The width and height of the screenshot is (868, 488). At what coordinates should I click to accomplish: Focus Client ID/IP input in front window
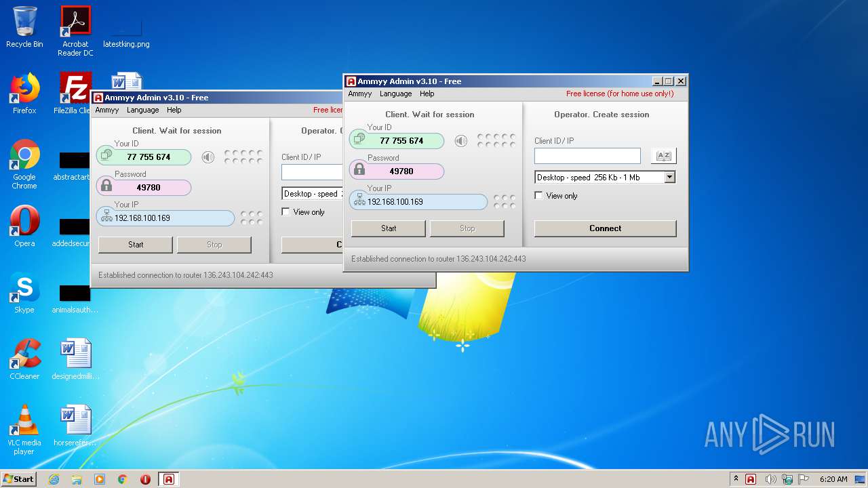(x=587, y=156)
